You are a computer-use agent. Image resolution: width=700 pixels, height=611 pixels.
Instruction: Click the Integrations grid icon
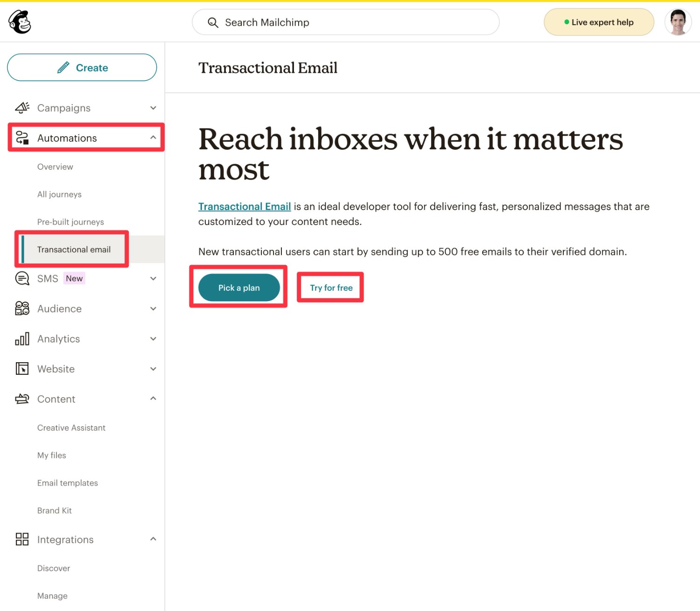pyautogui.click(x=22, y=539)
